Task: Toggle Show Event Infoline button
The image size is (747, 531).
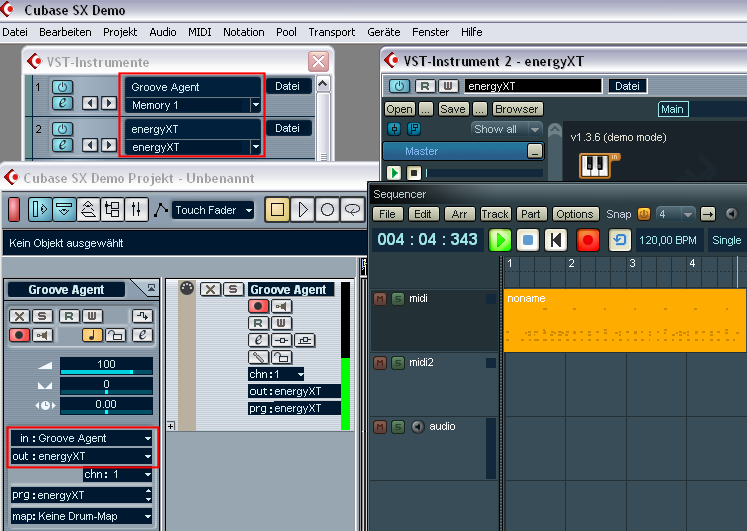Action: click(64, 210)
